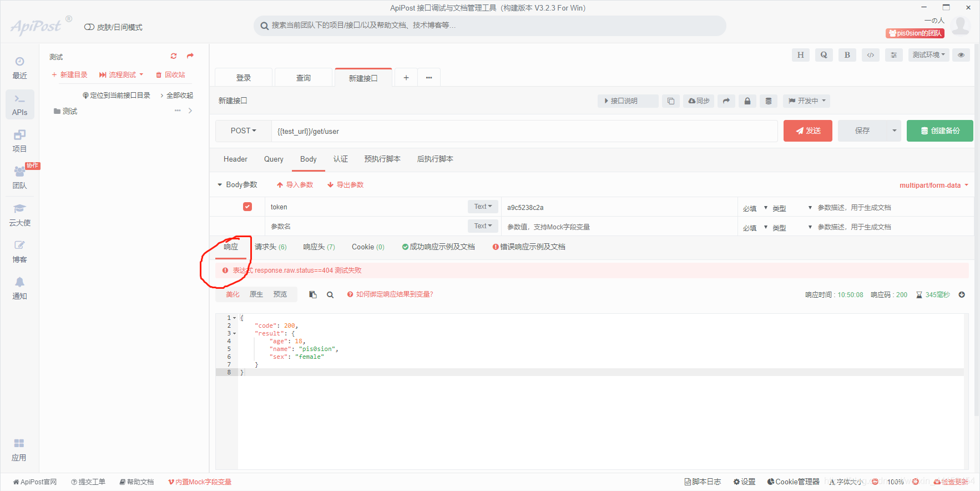
Task: Open the 云大使 sidebar section
Action: (x=19, y=215)
